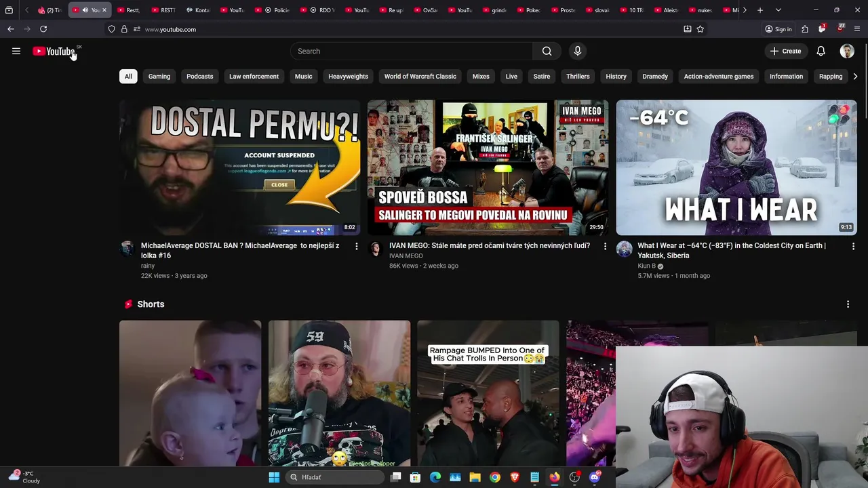
Task: Open Discord from taskbar
Action: point(595,477)
